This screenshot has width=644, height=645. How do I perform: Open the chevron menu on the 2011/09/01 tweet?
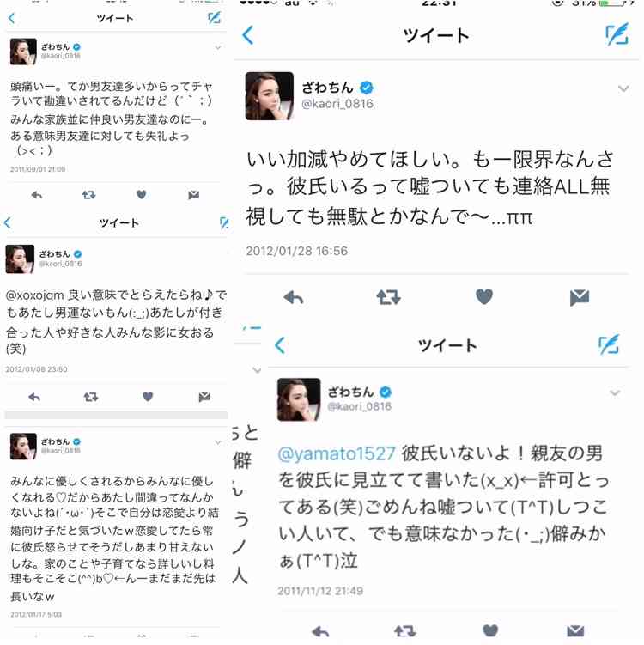tap(218, 48)
